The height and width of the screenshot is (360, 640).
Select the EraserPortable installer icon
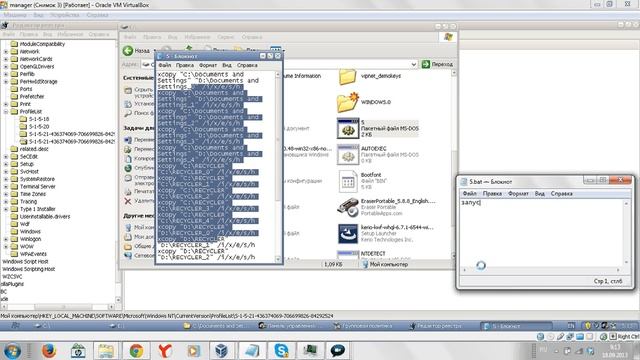(x=348, y=207)
